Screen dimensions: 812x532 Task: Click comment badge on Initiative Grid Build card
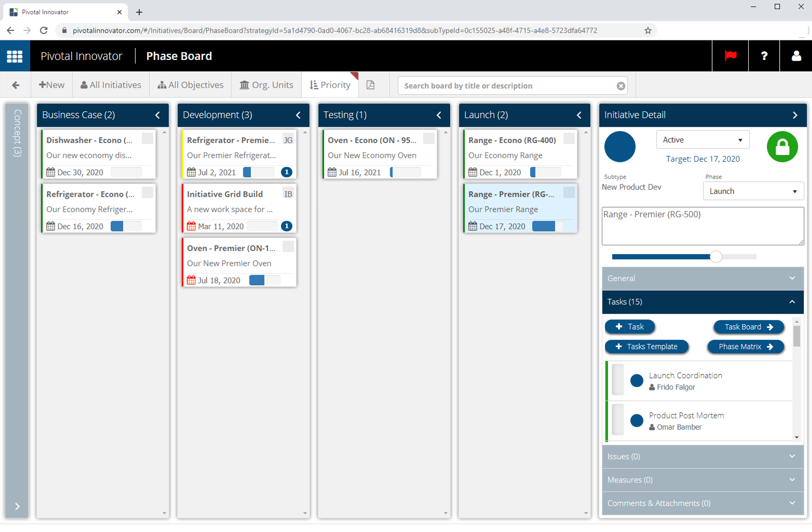click(286, 226)
